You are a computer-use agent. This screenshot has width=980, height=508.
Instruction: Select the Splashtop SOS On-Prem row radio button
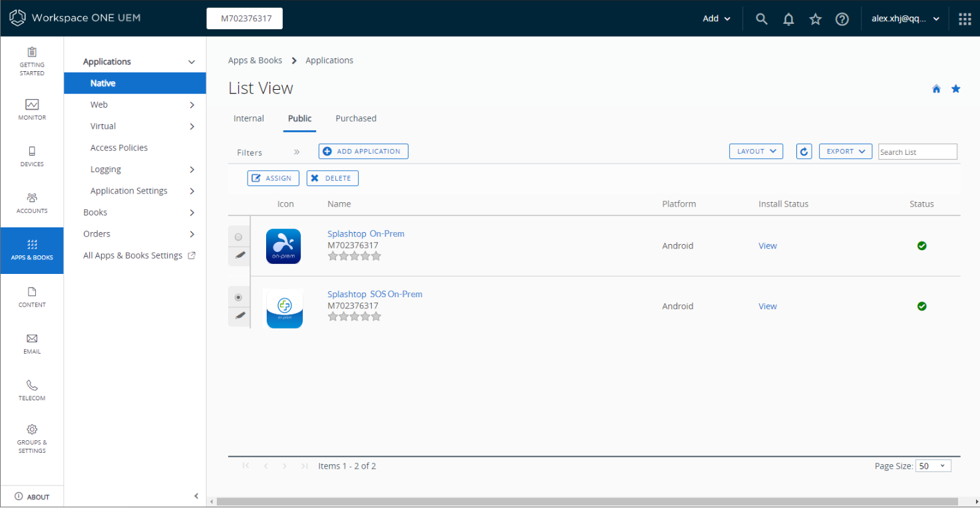239,297
